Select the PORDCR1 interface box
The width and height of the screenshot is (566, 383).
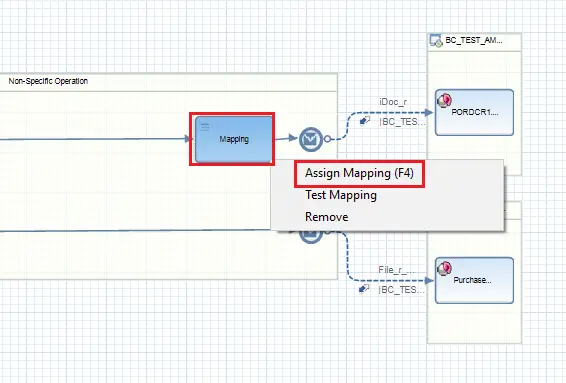pyautogui.click(x=474, y=113)
